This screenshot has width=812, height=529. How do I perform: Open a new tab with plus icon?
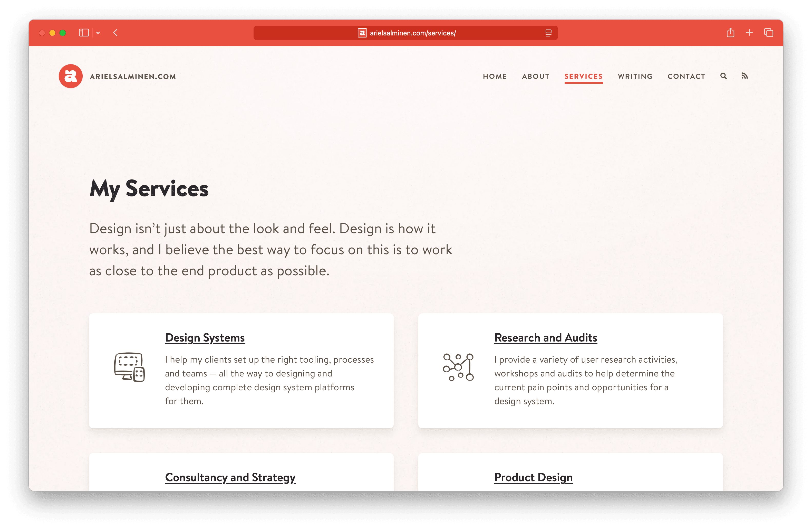pyautogui.click(x=749, y=33)
